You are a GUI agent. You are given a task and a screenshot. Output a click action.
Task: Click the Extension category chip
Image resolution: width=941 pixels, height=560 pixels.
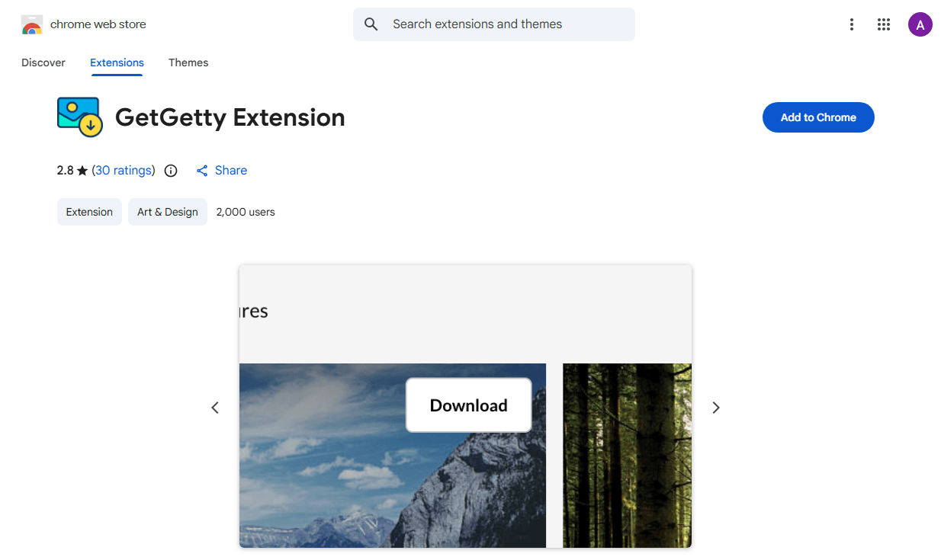click(x=89, y=212)
